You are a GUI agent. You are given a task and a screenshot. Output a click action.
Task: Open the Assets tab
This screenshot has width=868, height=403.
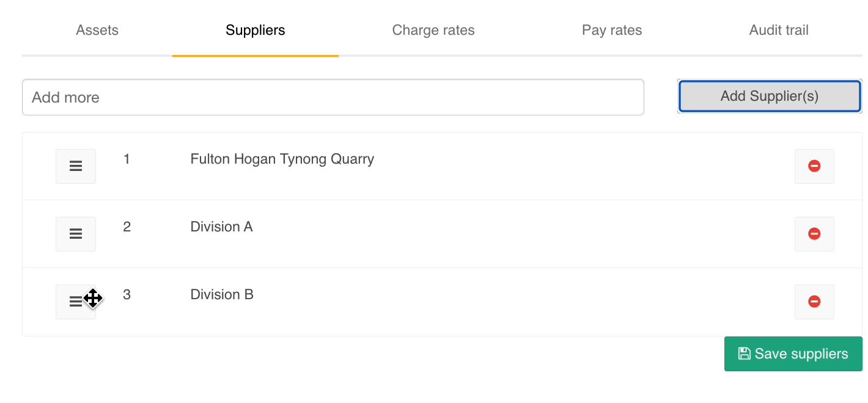click(x=97, y=31)
